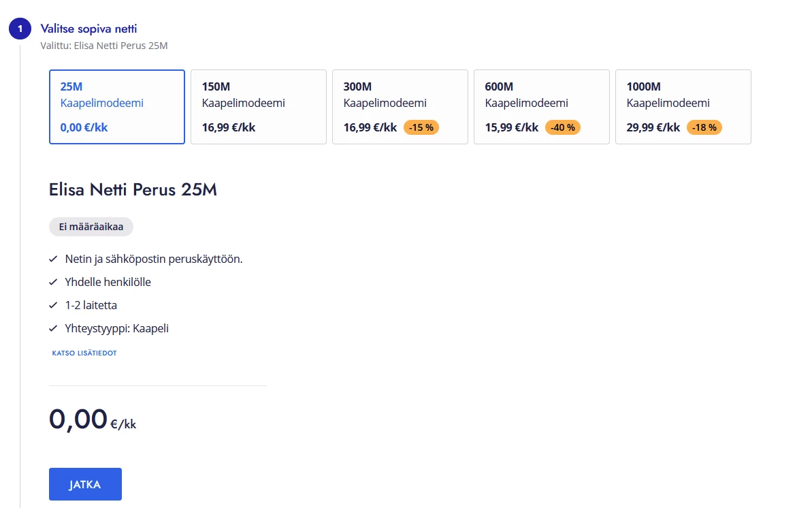The width and height of the screenshot is (812, 508).
Task: Choose the 300M Kaapelimodeemi plan card
Action: point(400,107)
